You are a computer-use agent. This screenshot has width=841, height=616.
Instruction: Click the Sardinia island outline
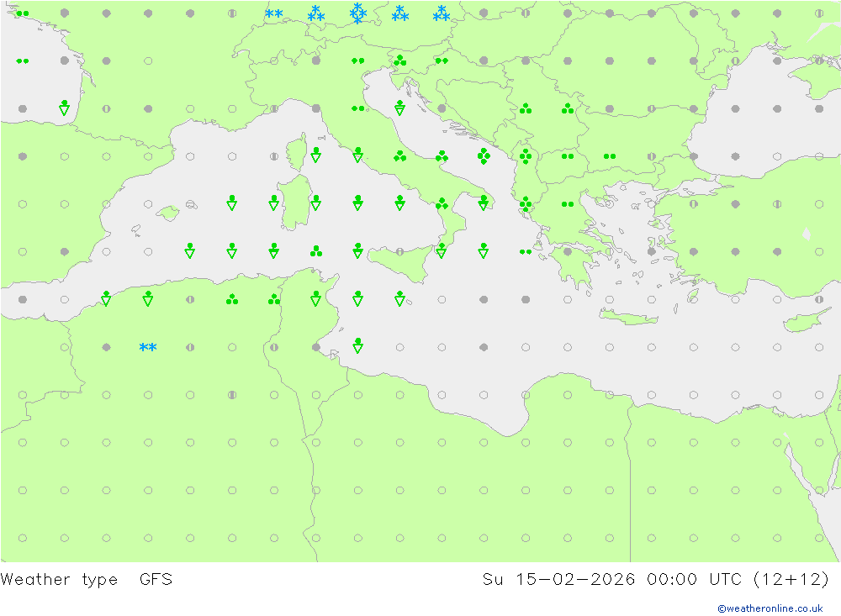(295, 201)
